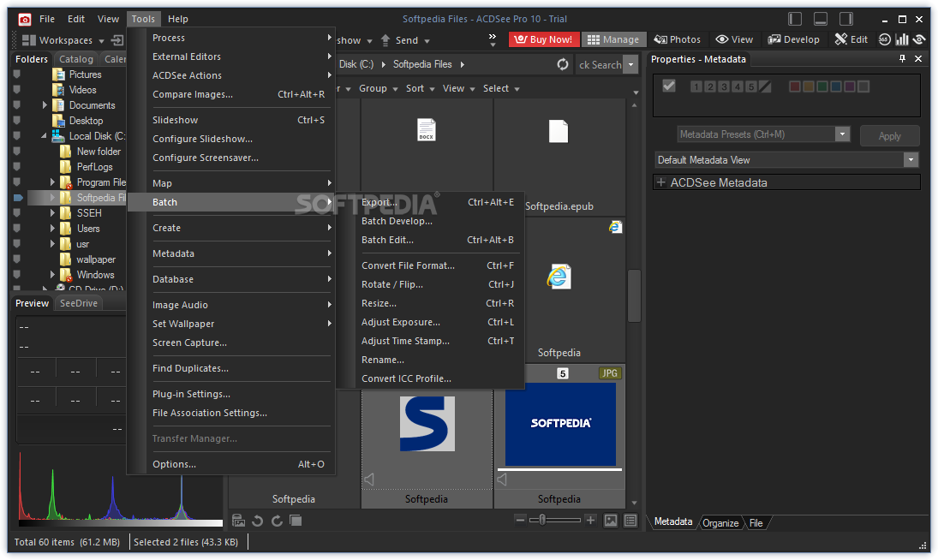Collapse the Local Disk (C:) tree node
Screen dimensions: 938x560
(x=44, y=135)
